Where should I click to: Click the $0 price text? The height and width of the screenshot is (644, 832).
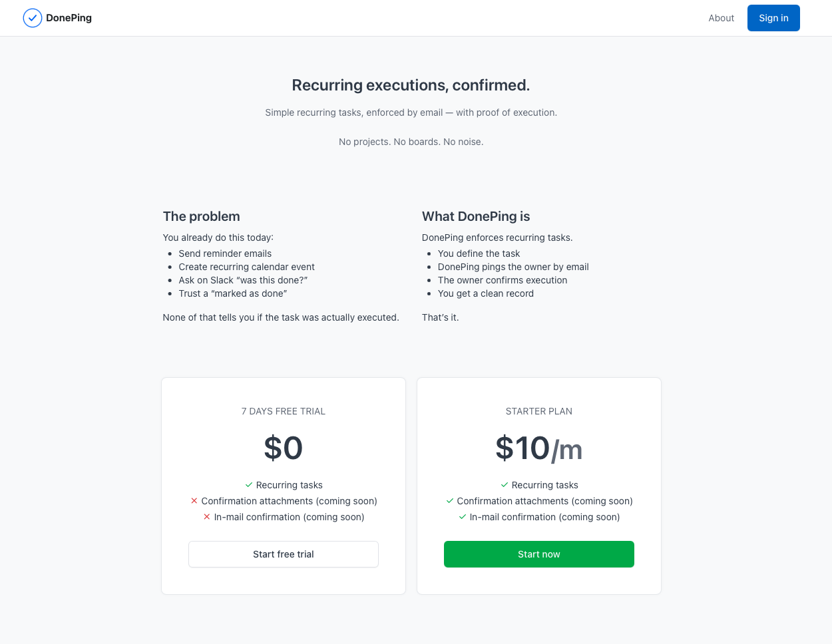283,448
